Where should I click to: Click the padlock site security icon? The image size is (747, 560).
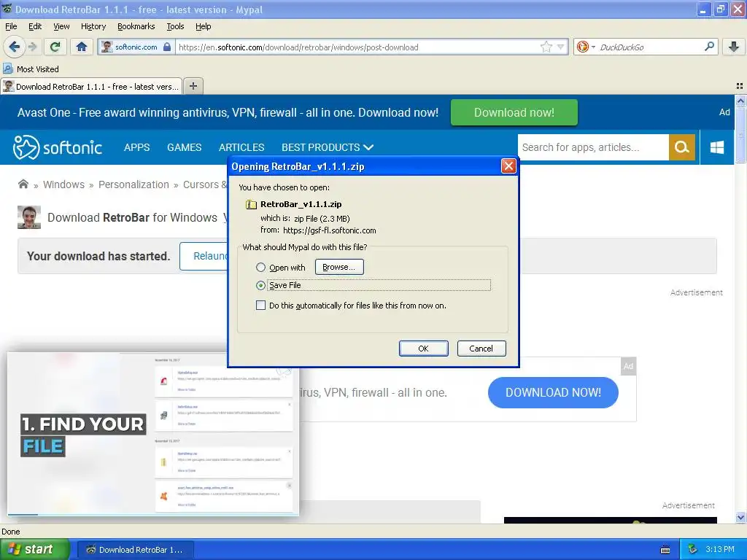coord(167,47)
